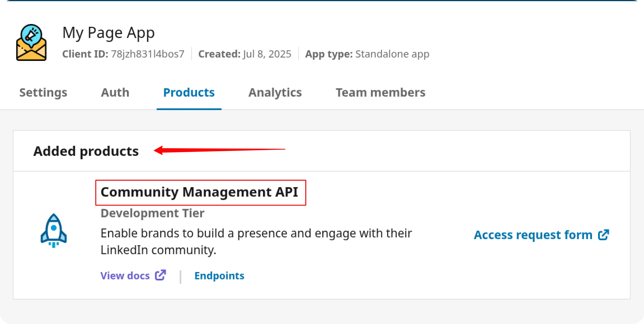Click the My Page App megaphone logo icon
This screenshot has height=324, width=644.
(x=31, y=43)
